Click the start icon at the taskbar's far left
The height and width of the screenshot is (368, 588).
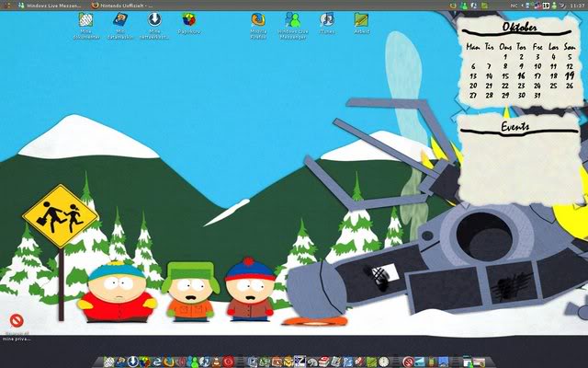pos(6,6)
